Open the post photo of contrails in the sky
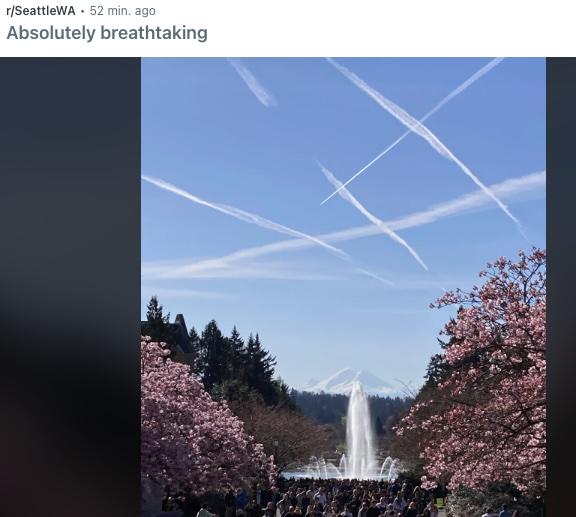Screen dimensions: 576x517 point(343,287)
